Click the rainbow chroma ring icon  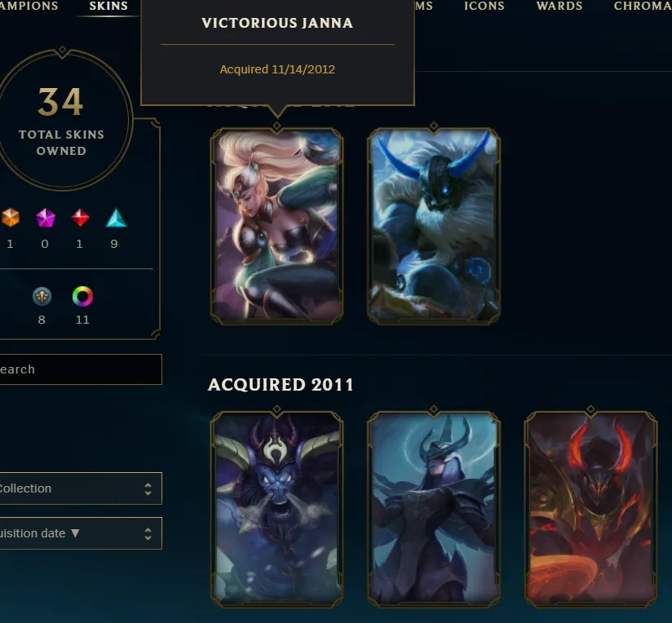click(x=82, y=297)
